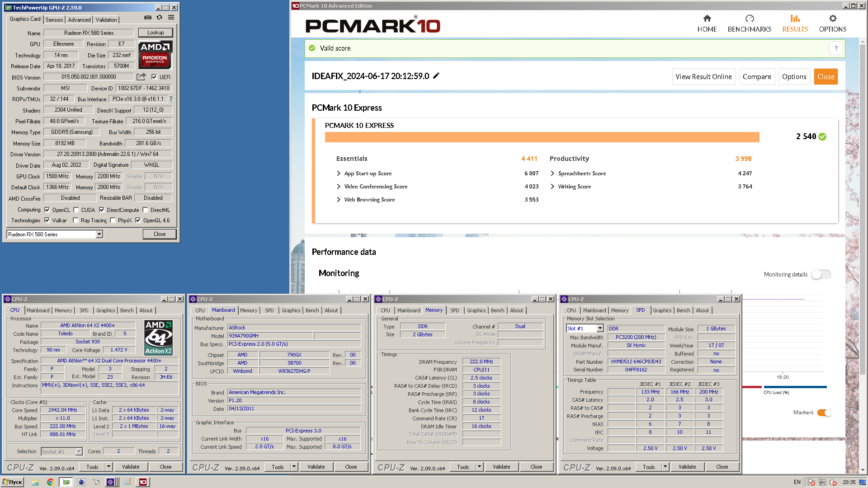Viewport: 868px width, 488px height.
Task: Open PCMark 10 Options gear
Action: pyautogui.click(x=833, y=23)
